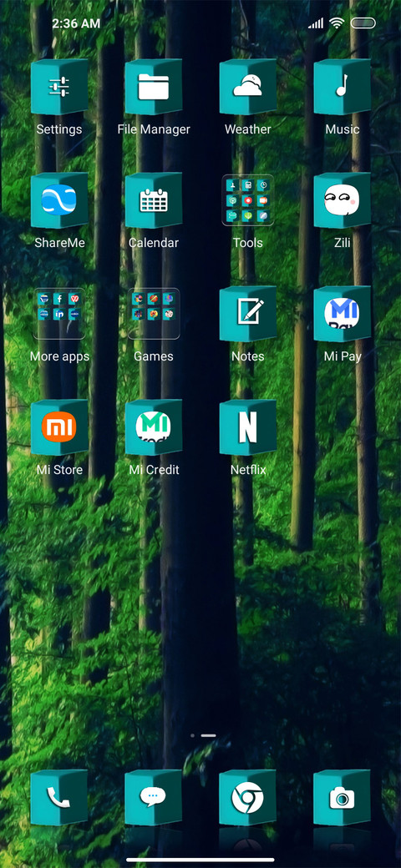Open the Camera app in dock
This screenshot has width=401, height=868.
tap(342, 798)
